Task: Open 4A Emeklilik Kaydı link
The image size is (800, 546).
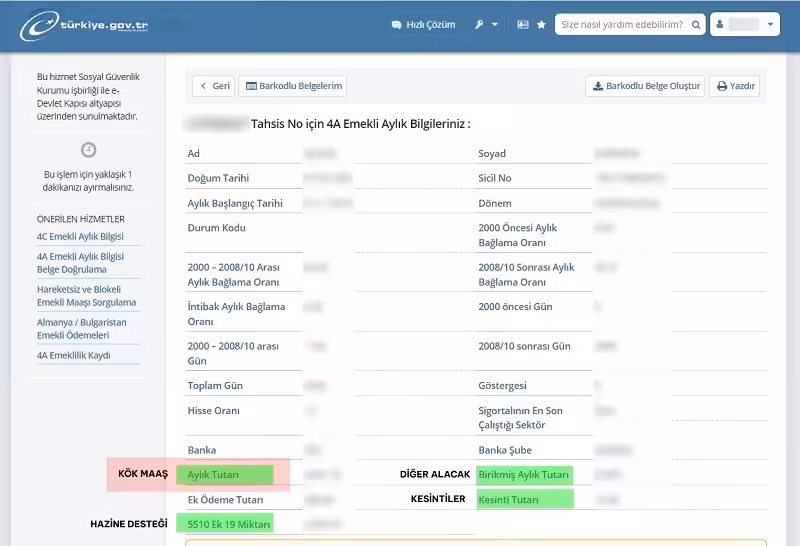Action: (74, 355)
